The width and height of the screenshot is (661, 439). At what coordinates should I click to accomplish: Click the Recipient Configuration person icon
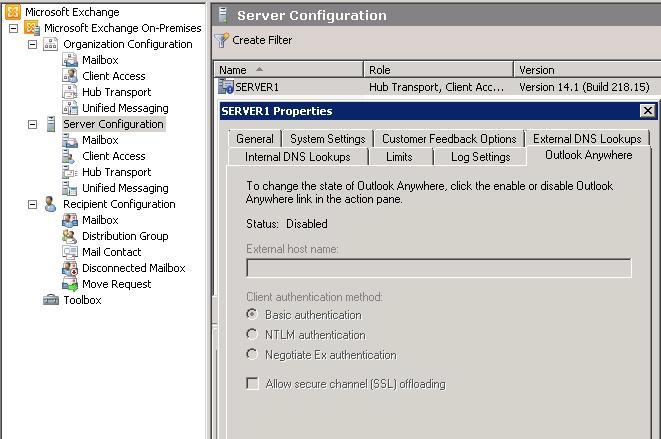coord(51,204)
